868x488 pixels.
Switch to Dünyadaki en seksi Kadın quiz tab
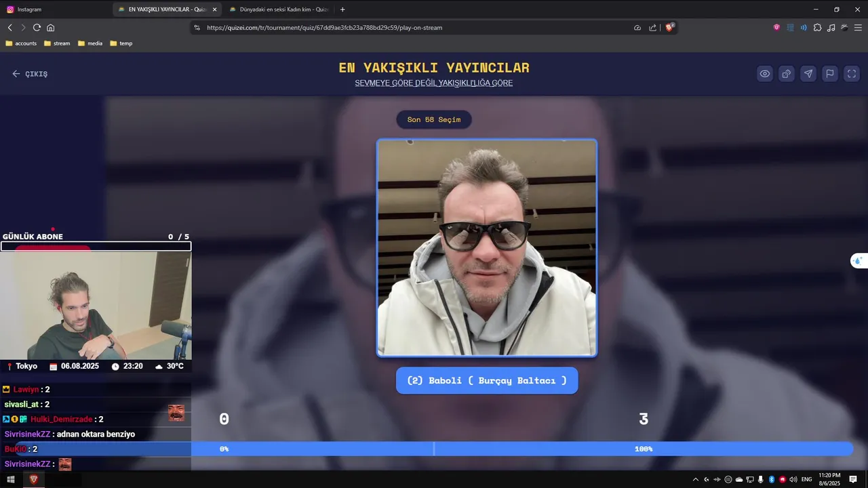(278, 9)
